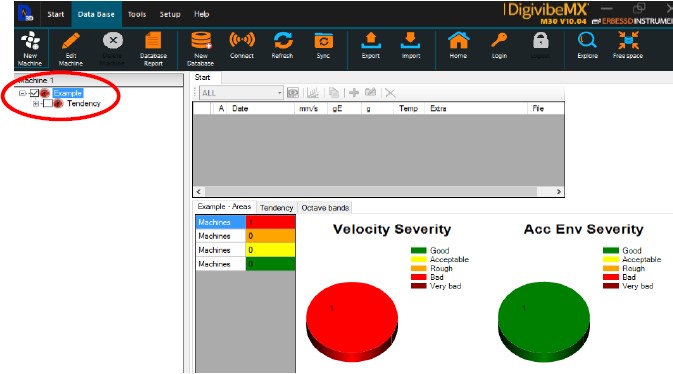673x374 pixels.
Task: Click the Sync folder icon
Action: click(323, 45)
